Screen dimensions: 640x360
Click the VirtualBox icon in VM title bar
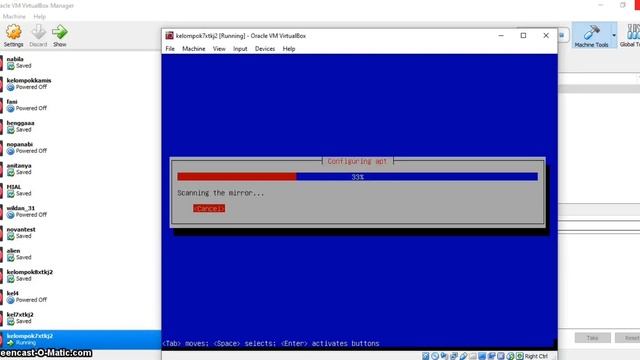coord(169,36)
